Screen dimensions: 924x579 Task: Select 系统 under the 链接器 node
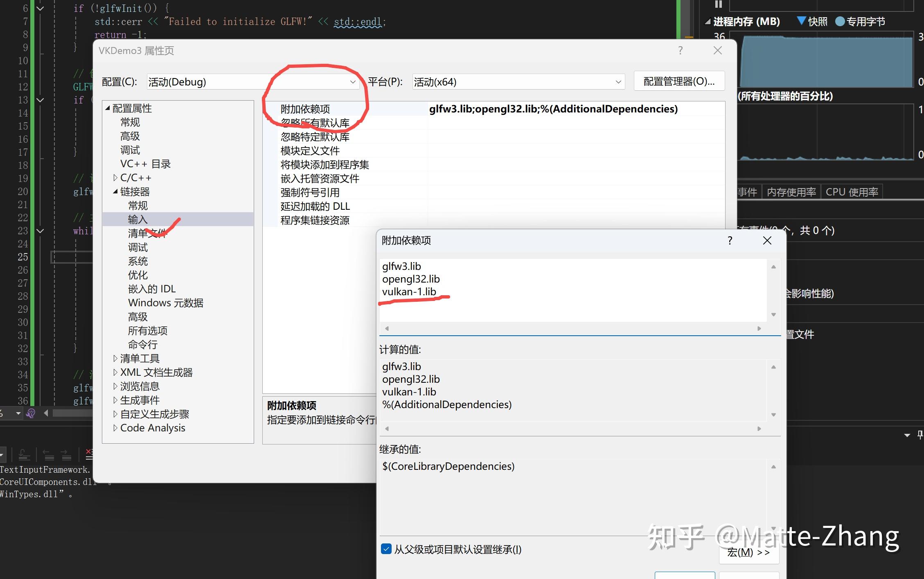[x=138, y=261]
